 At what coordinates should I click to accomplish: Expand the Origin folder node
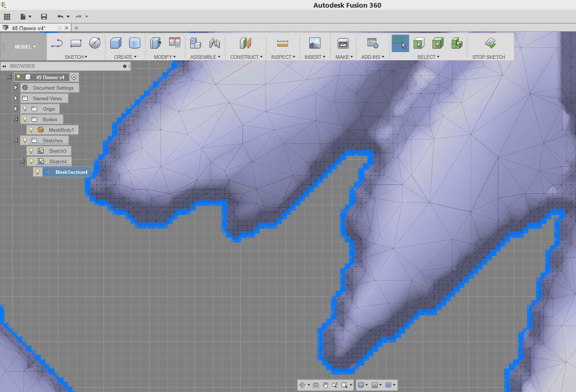click(16, 109)
